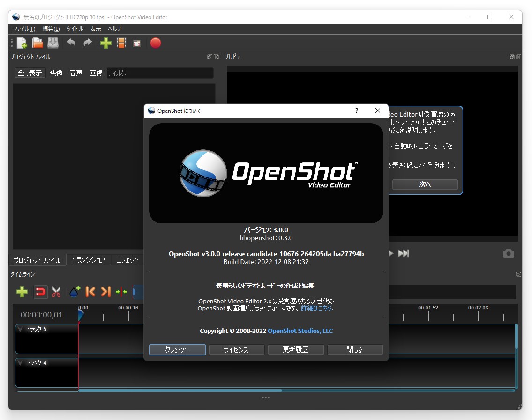Open the 詳細はこちら link
The image size is (532, 420).
(x=316, y=308)
